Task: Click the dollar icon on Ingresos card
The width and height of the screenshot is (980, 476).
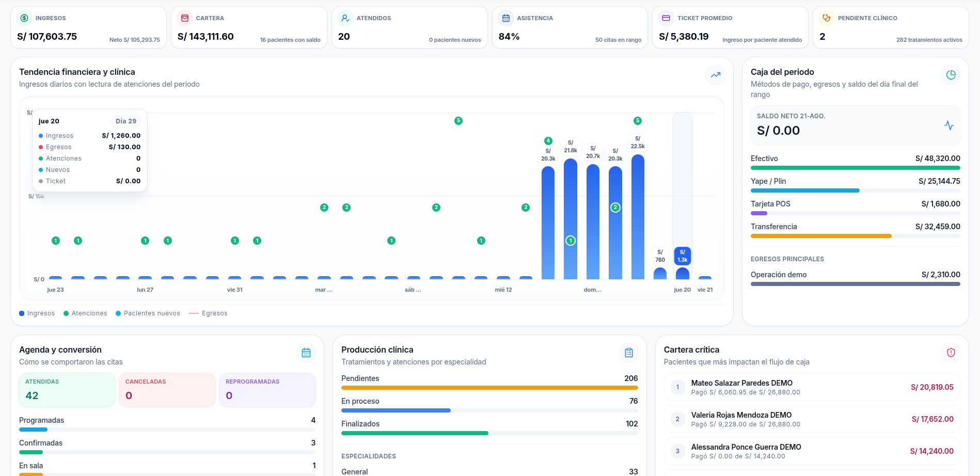Action: point(24,18)
